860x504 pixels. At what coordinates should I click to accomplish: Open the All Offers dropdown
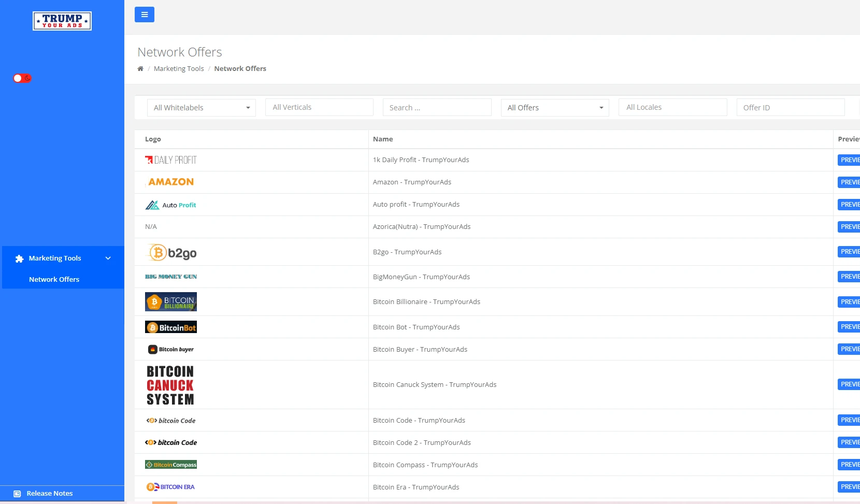point(555,108)
